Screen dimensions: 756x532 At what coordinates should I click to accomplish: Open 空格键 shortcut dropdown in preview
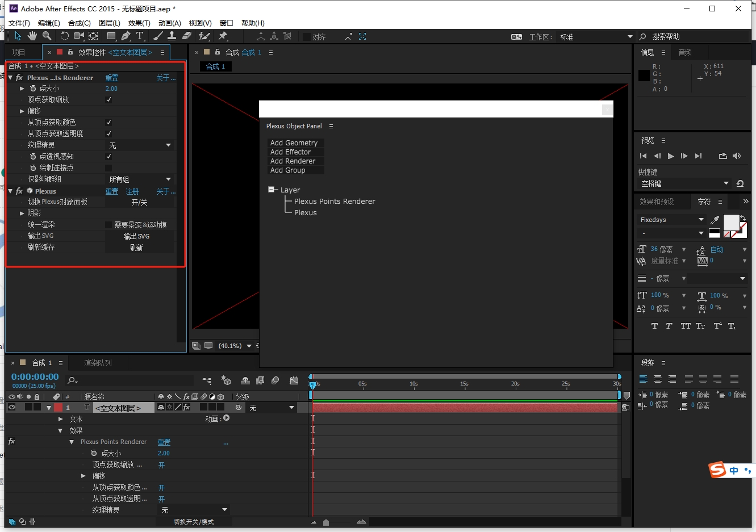pyautogui.click(x=684, y=183)
